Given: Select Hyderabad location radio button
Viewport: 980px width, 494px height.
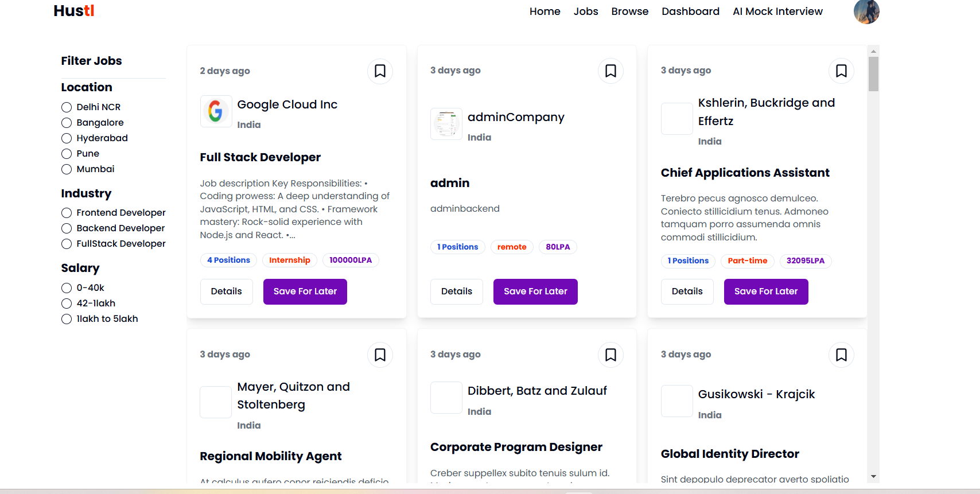Looking at the screenshot, I should click(67, 138).
